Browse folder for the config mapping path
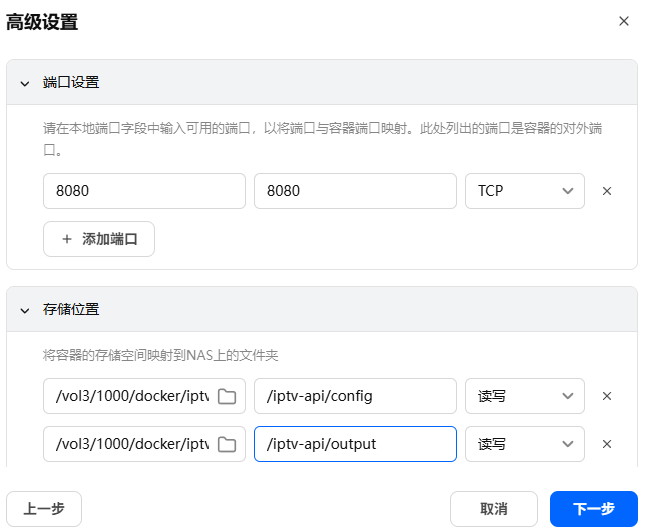 (x=227, y=396)
